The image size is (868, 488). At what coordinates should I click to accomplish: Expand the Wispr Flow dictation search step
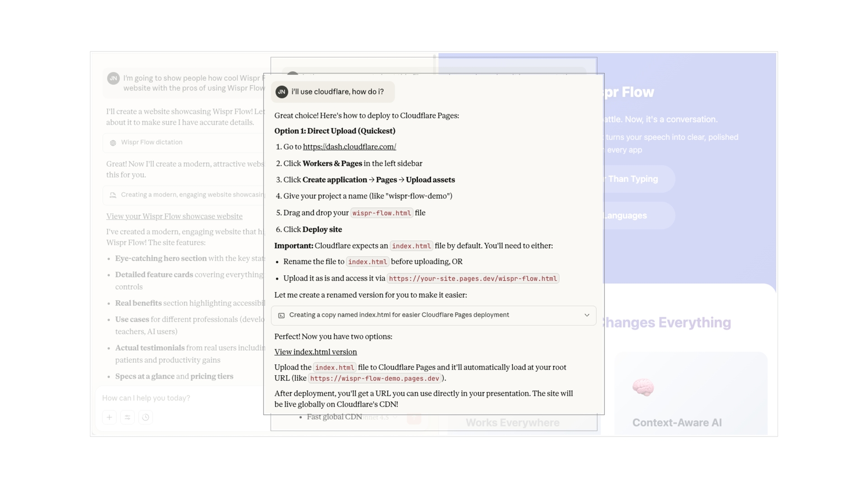tap(185, 142)
